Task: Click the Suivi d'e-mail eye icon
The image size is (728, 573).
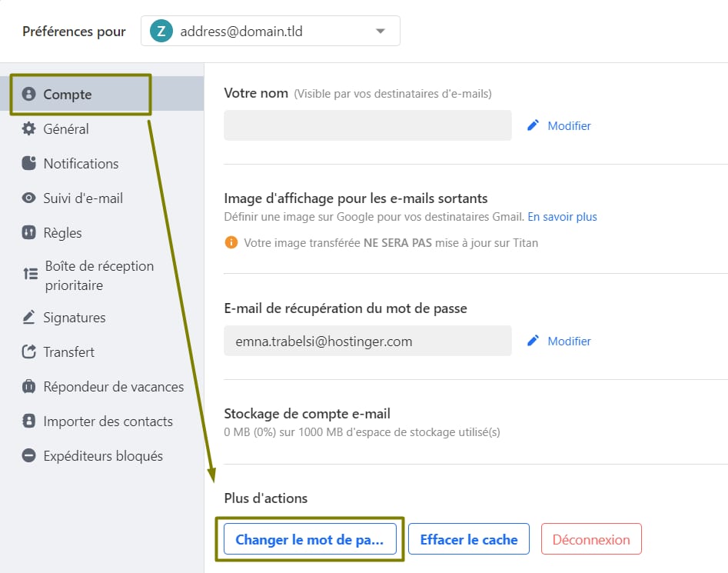Action: point(29,198)
